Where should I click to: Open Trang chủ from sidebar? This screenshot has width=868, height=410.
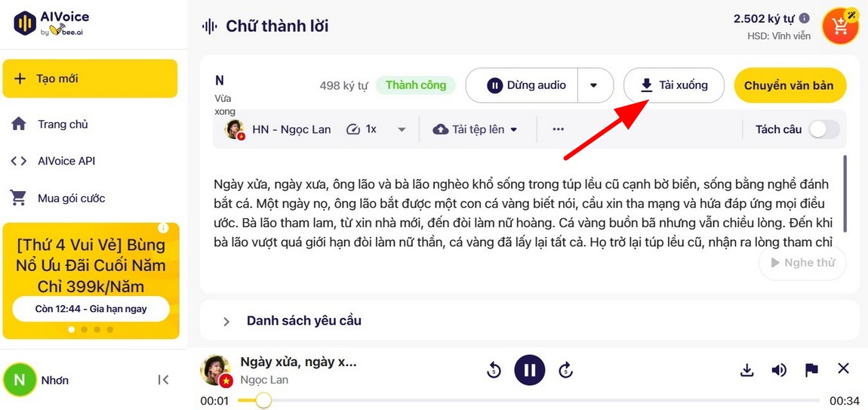coord(63,124)
